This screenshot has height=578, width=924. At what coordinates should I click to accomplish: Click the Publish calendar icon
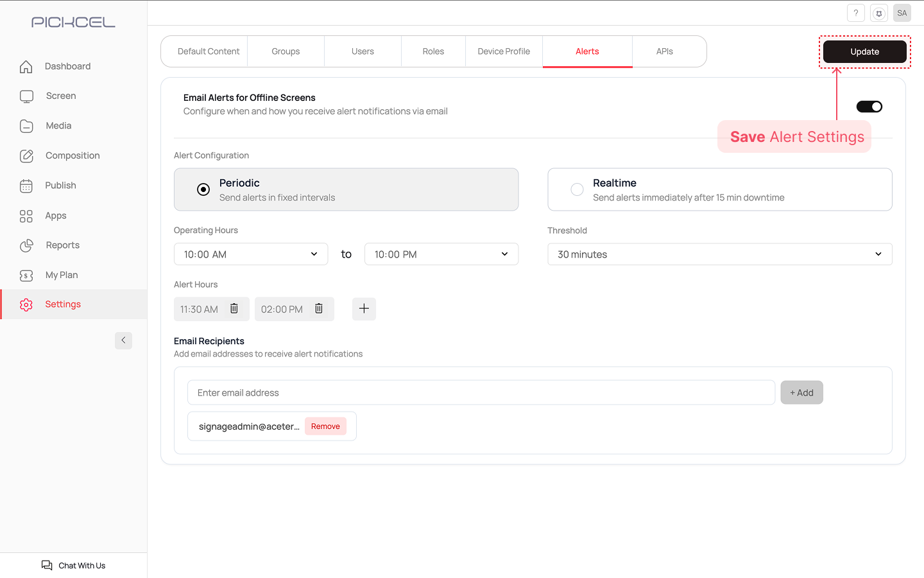pos(26,186)
